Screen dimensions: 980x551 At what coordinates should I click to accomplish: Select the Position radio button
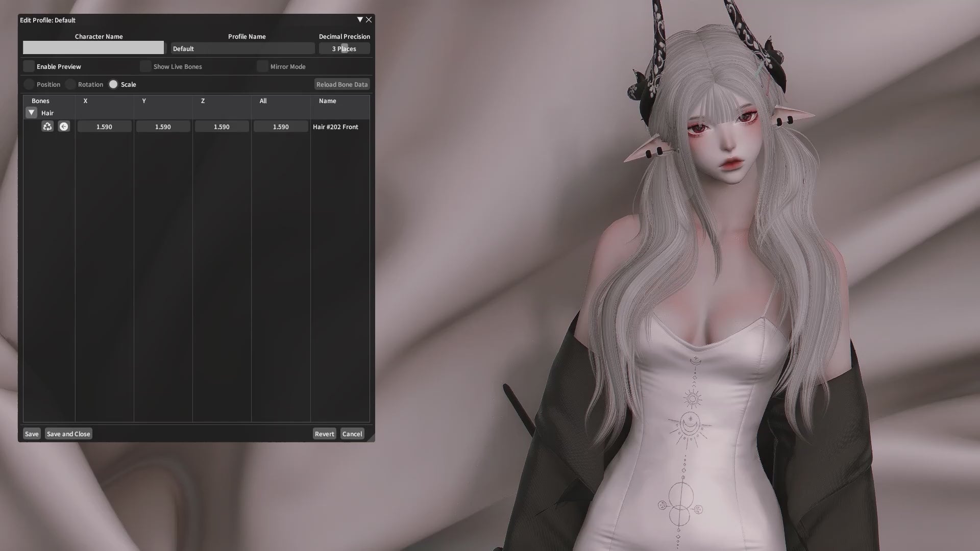[29, 84]
